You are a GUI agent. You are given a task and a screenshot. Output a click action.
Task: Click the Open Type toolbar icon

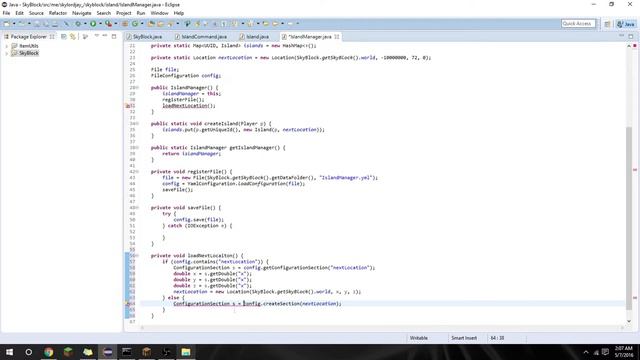pyautogui.click(x=151, y=24)
